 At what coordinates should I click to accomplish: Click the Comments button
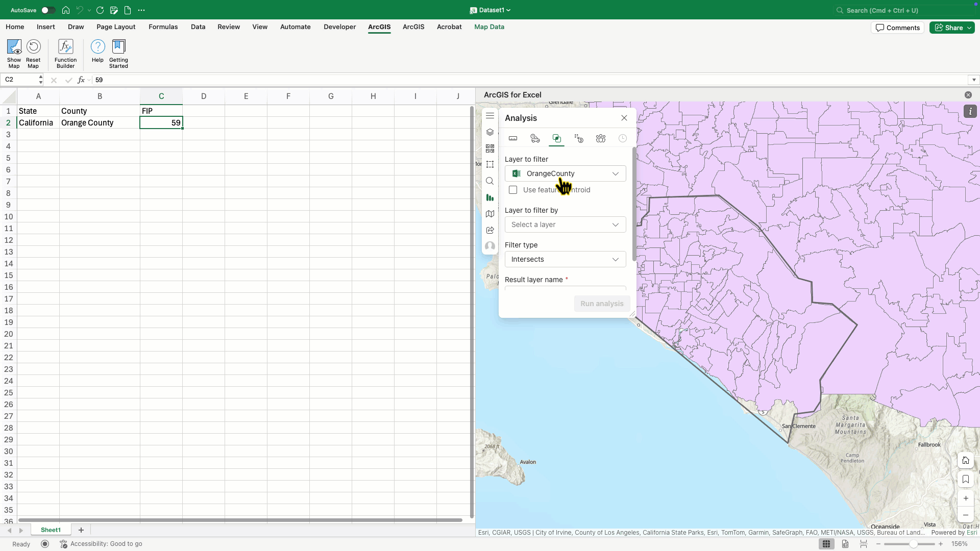(897, 28)
